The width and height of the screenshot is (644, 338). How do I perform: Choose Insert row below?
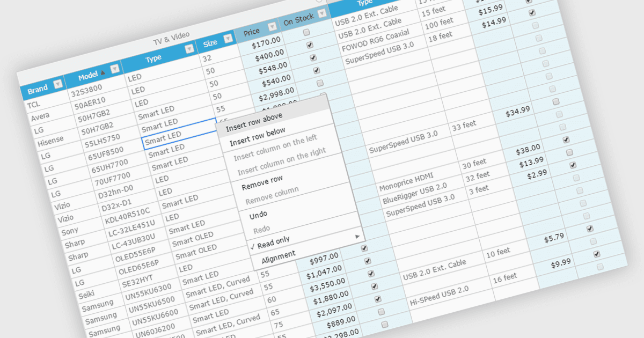(x=258, y=137)
